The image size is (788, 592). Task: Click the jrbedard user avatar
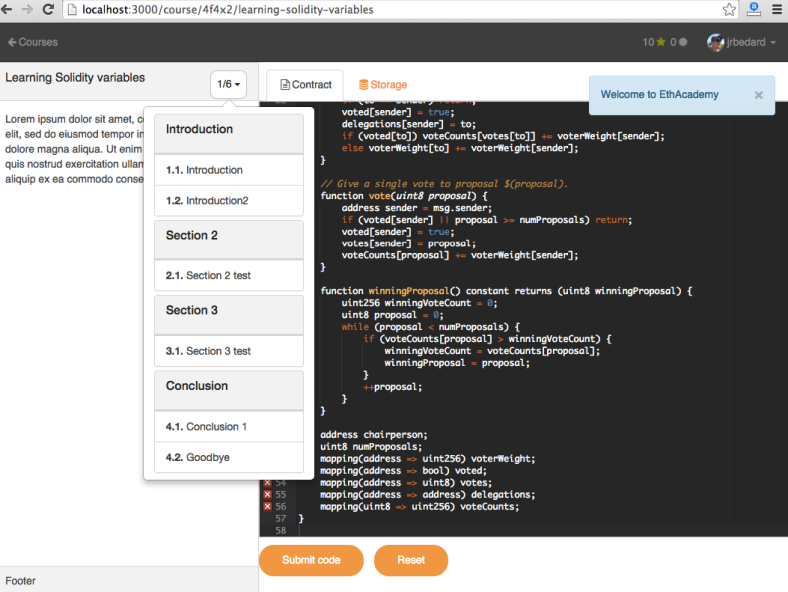(x=715, y=42)
